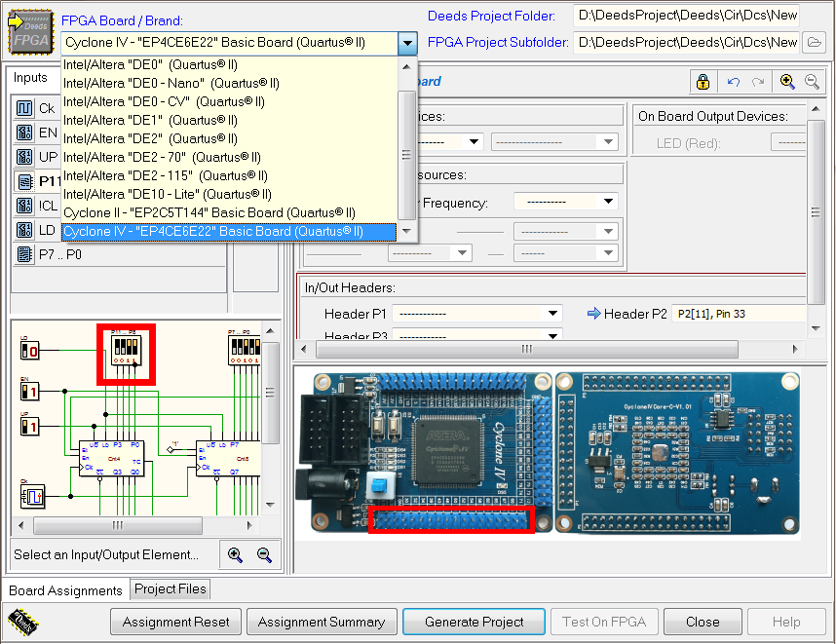Image resolution: width=836 pixels, height=644 pixels.
Task: Browse for FPGA project subfolder with folder icon
Action: pyautogui.click(x=815, y=42)
